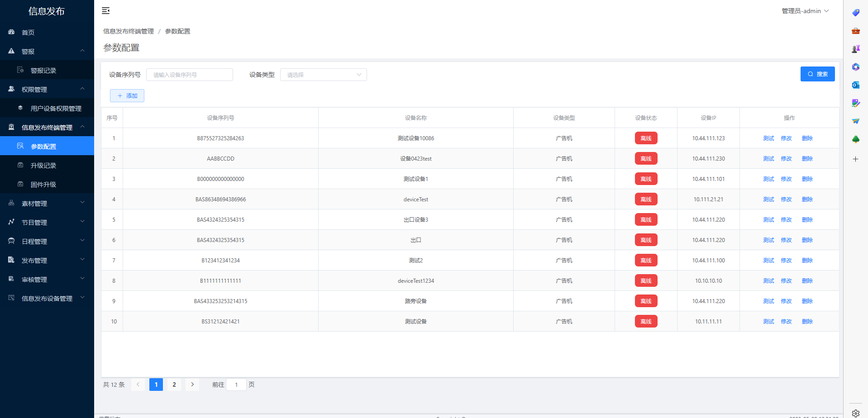Click 删除 for device deviceTest1234
The width and height of the screenshot is (868, 418).
pos(807,281)
